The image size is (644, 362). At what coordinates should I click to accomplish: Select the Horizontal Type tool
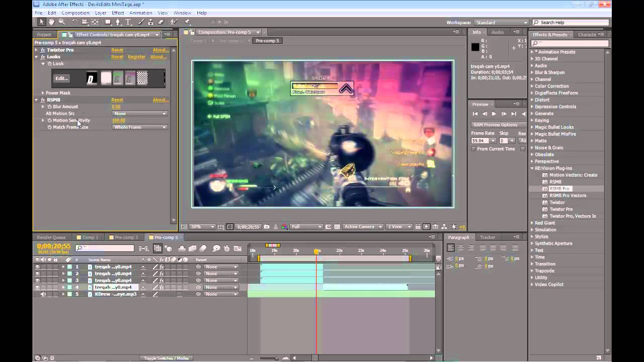click(128, 22)
